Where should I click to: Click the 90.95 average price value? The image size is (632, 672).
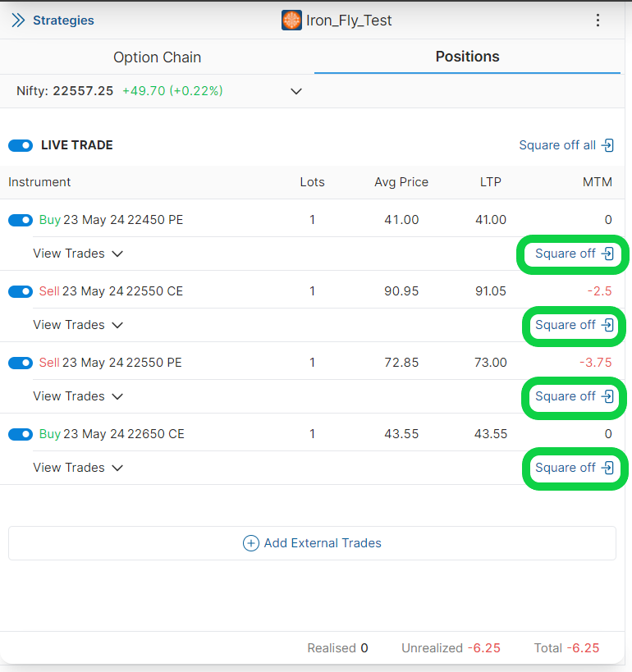[401, 291]
